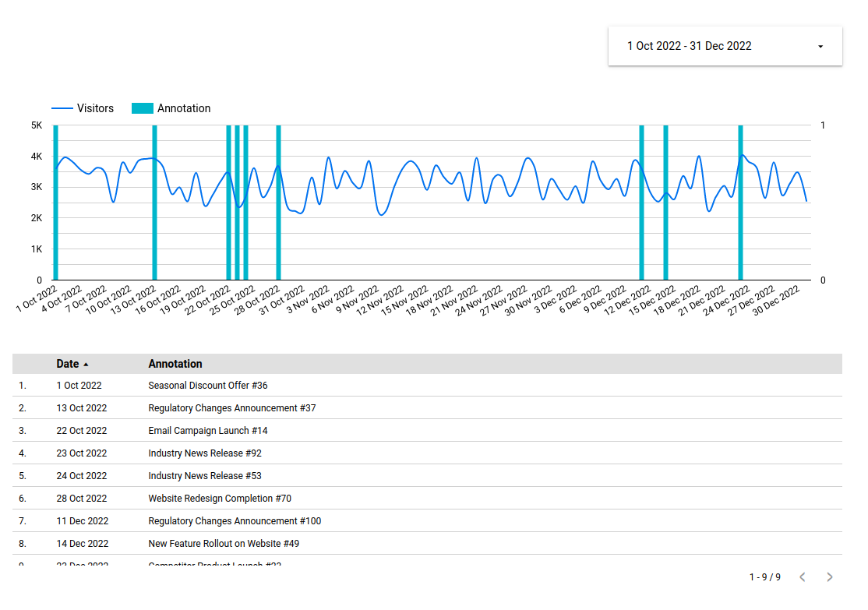Viewport: 868px width, 610px height.
Task: Sort table by Date column header
Action: tap(67, 364)
